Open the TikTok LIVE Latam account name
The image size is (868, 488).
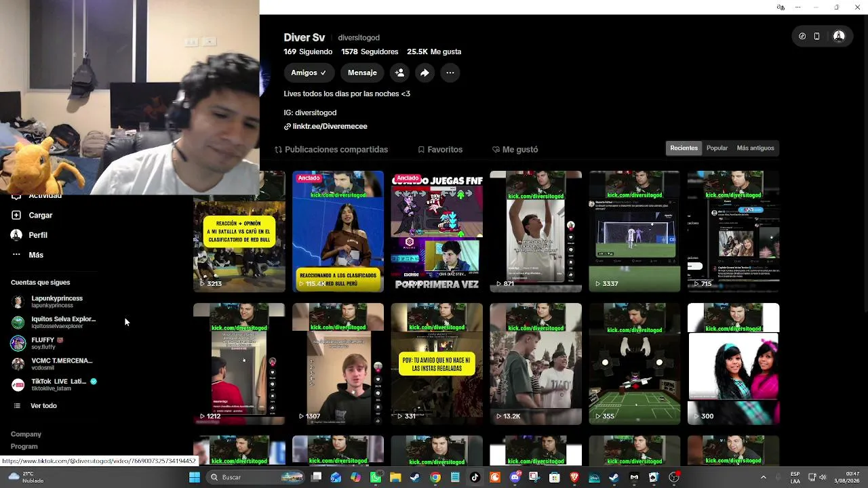58,381
